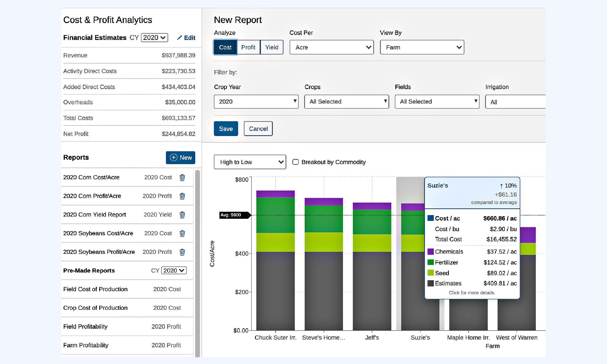The height and width of the screenshot is (364, 607).
Task: Select the Yield analyze tab
Action: 272,47
